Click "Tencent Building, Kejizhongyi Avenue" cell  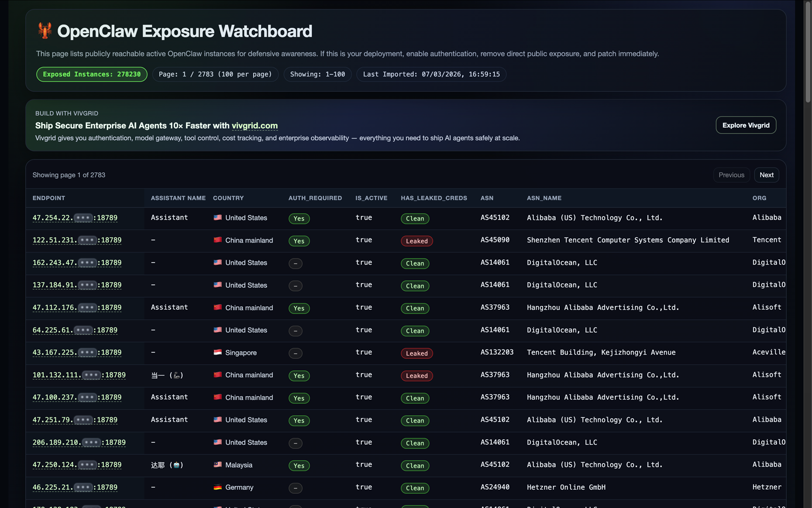click(x=601, y=352)
